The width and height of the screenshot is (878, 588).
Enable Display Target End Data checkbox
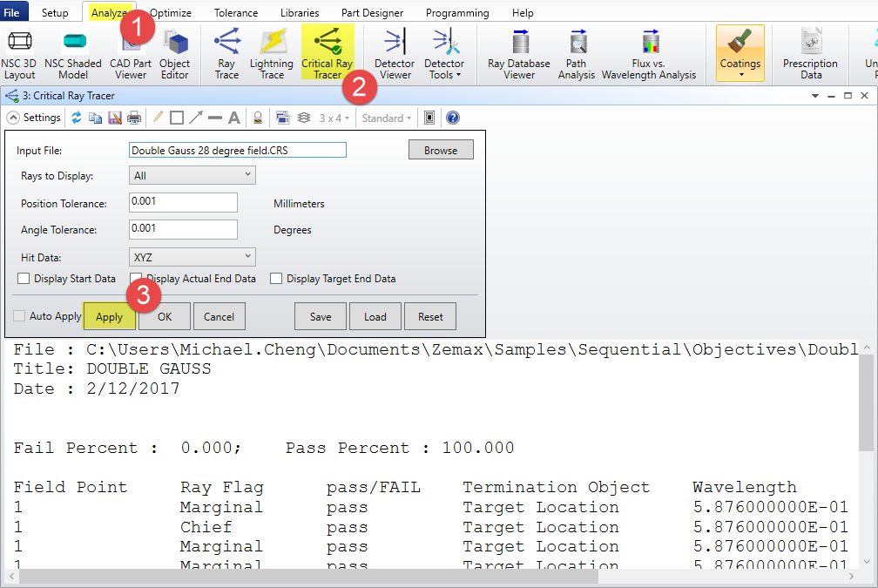click(x=276, y=279)
